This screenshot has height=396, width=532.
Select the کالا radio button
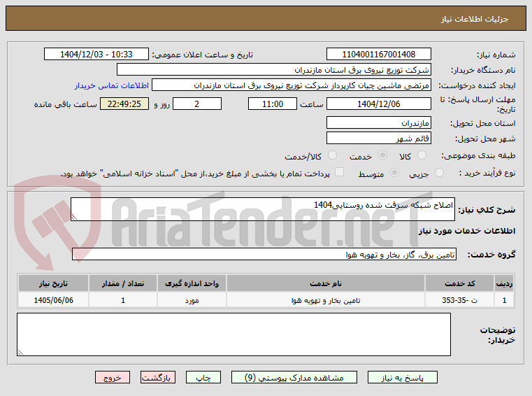(x=422, y=155)
